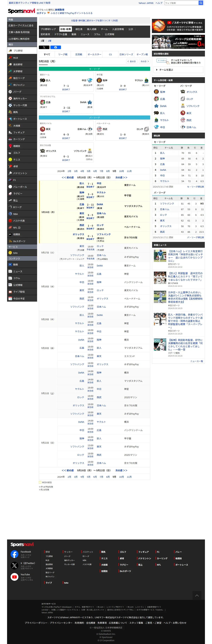212x644 pixels.
Task: Select 交流戦 tab
Action: tap(79, 54)
